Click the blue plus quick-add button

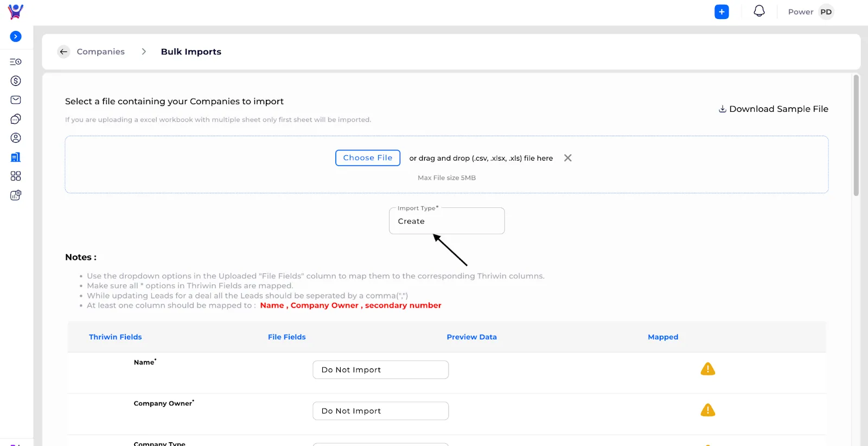click(722, 12)
